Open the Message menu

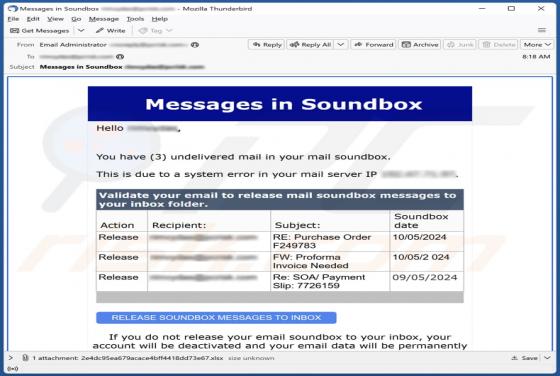104,19
